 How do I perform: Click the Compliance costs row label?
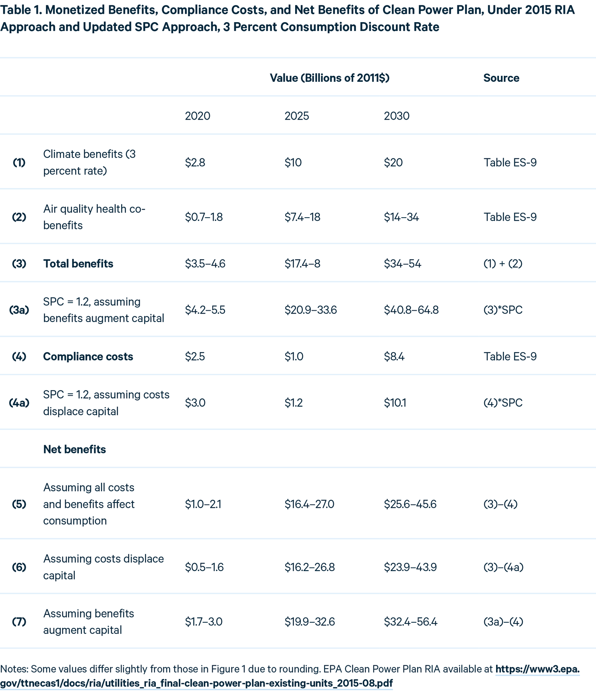coord(88,357)
